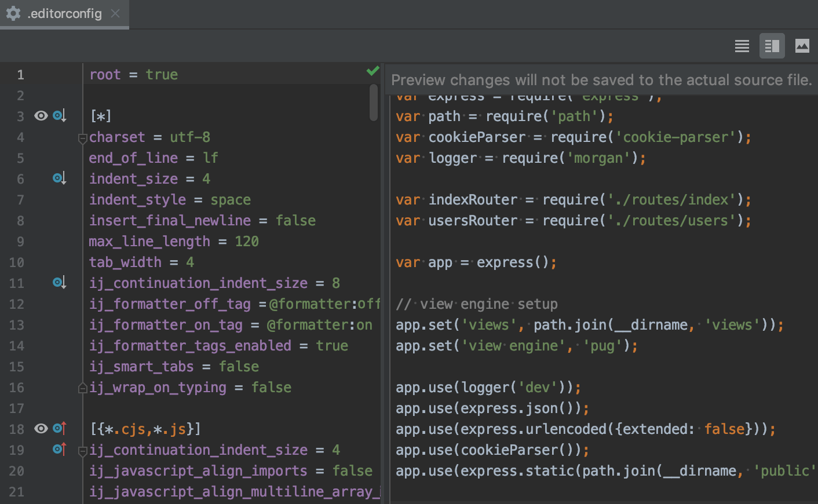Toggle the eye icon for the [{*.cjs,*.js}] section
This screenshot has width=818, height=504.
click(40, 429)
